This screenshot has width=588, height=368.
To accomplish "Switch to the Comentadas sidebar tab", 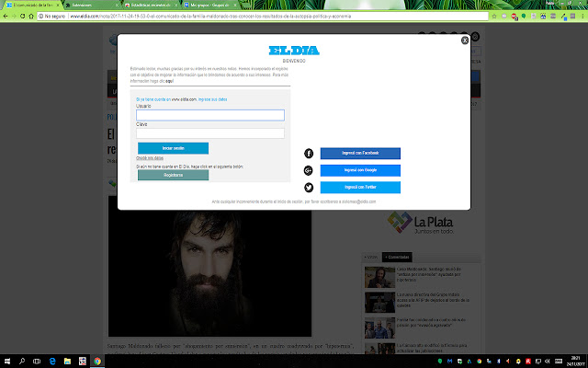I will point(397,258).
